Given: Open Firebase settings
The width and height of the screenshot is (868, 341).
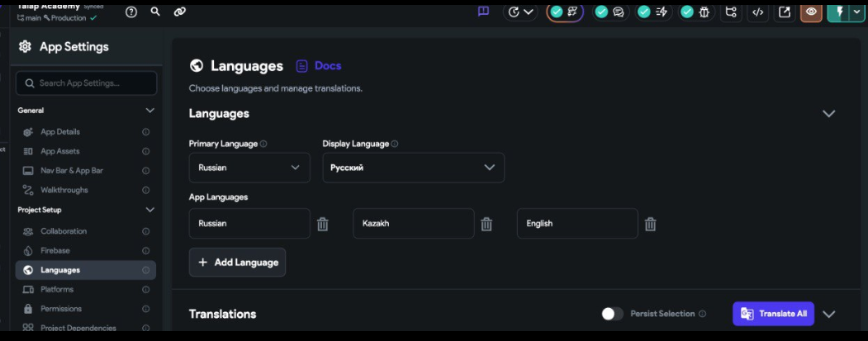Looking at the screenshot, I should coord(55,250).
